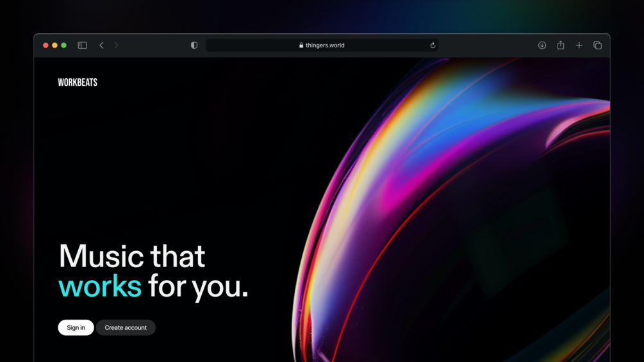The width and height of the screenshot is (644, 362).
Task: Go back with the left chevron
Action: (x=101, y=45)
